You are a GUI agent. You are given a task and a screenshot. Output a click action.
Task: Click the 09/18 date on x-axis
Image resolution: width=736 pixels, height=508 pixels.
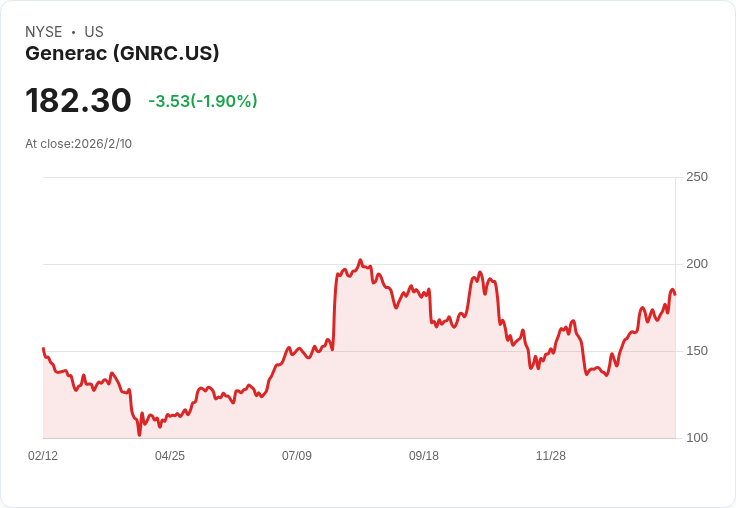(424, 456)
